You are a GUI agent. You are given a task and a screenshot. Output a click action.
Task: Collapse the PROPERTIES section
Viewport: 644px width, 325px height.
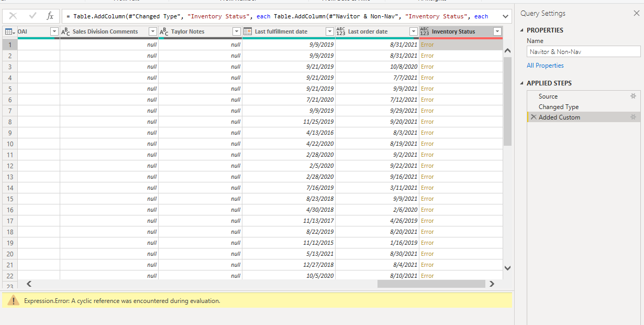click(521, 30)
